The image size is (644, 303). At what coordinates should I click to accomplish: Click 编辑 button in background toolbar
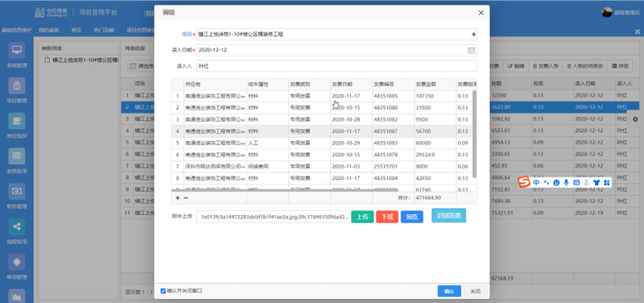(x=516, y=66)
